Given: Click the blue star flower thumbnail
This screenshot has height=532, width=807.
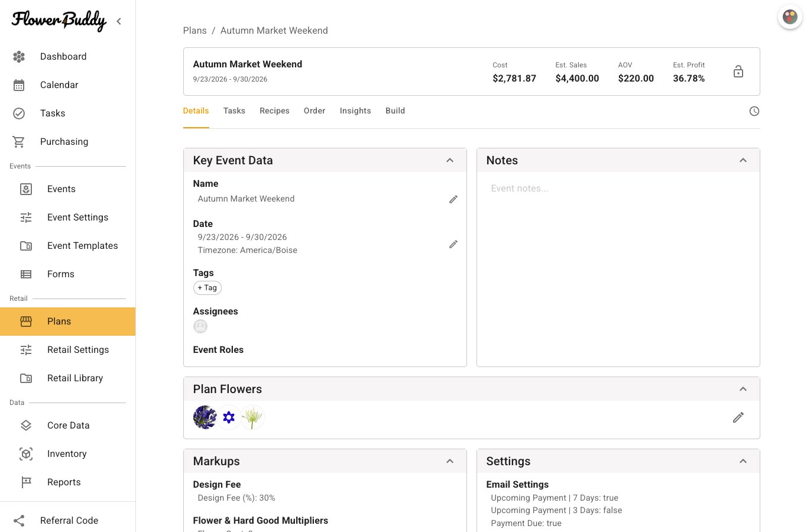Looking at the screenshot, I should coord(229,417).
